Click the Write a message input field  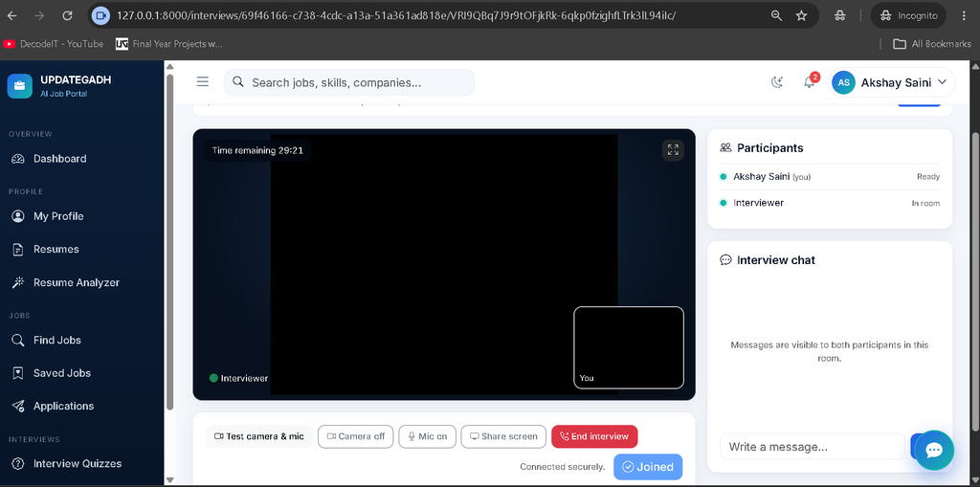coord(813,447)
